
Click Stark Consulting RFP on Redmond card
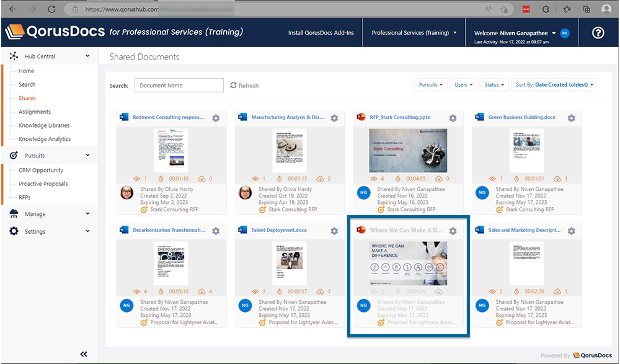pyautogui.click(x=174, y=210)
